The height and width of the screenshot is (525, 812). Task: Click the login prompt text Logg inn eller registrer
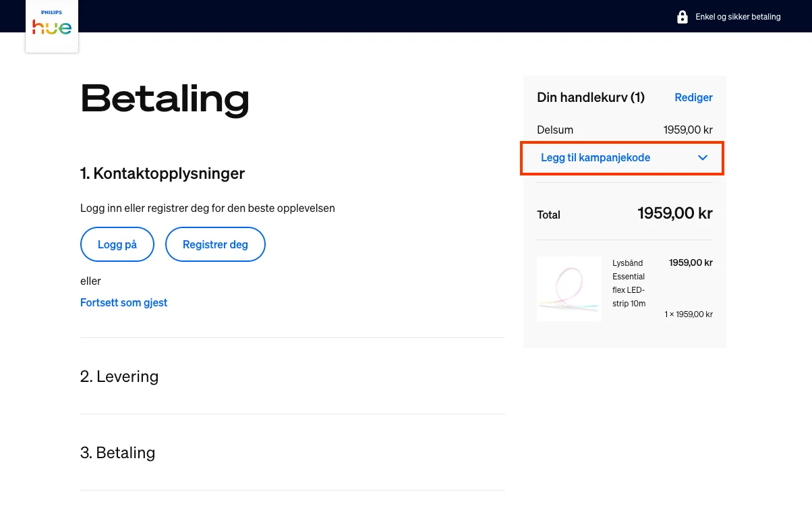208,208
